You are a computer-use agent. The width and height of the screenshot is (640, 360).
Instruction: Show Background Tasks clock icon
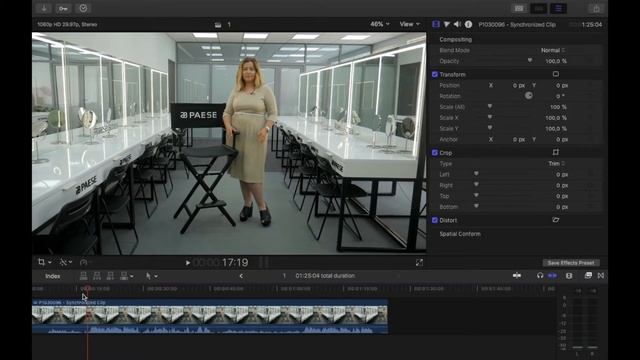pos(83,8)
